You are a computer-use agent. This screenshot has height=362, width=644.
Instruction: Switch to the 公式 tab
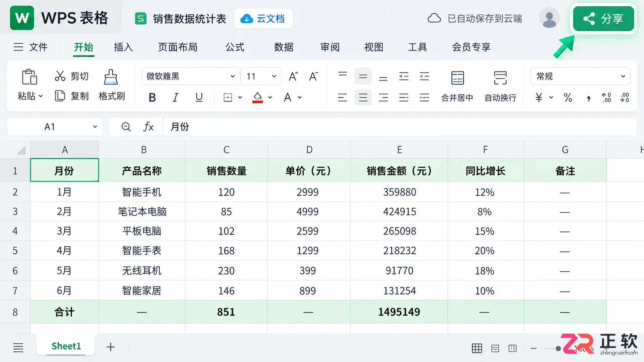(235, 47)
